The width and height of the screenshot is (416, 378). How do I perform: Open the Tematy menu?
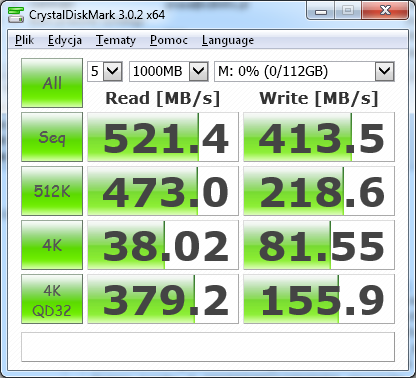click(x=115, y=40)
